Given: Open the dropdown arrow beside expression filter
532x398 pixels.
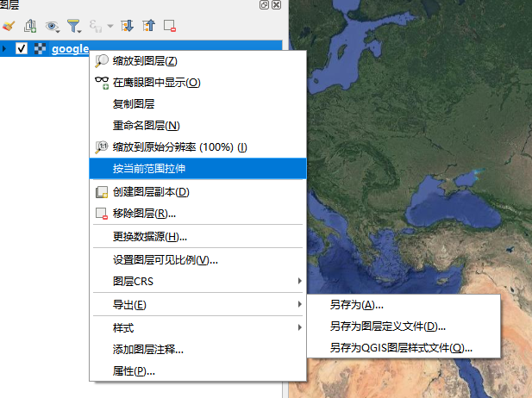Looking at the screenshot, I should (110, 26).
